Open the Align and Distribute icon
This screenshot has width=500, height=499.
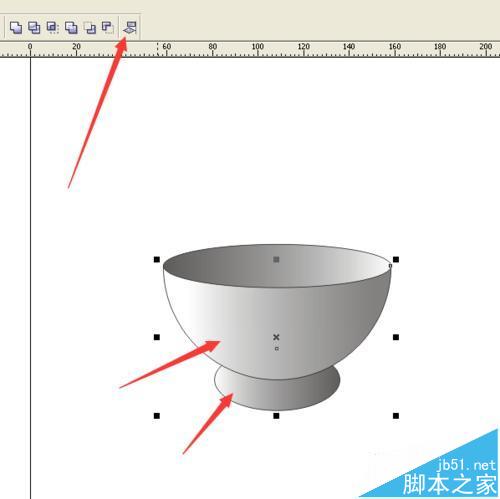click(x=130, y=28)
